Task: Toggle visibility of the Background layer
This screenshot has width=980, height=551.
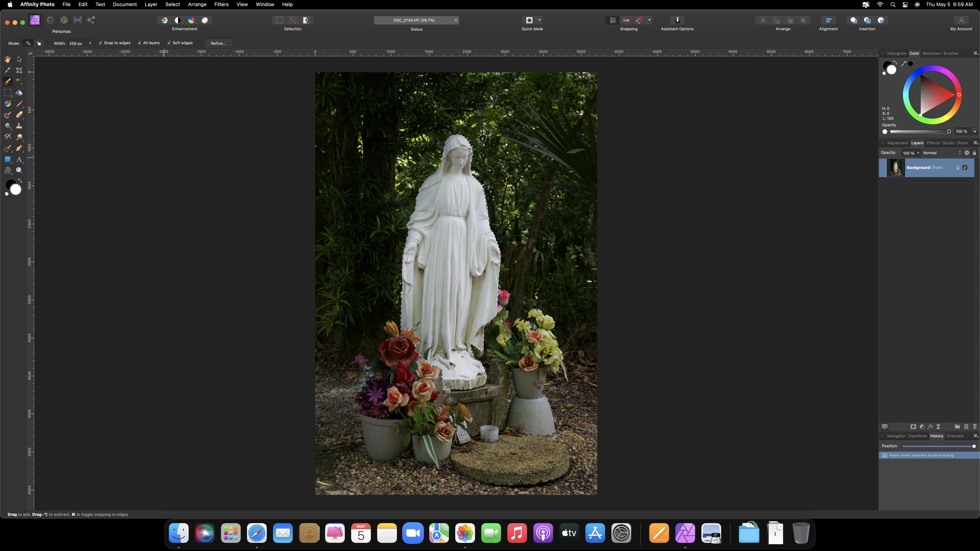Action: click(x=965, y=167)
